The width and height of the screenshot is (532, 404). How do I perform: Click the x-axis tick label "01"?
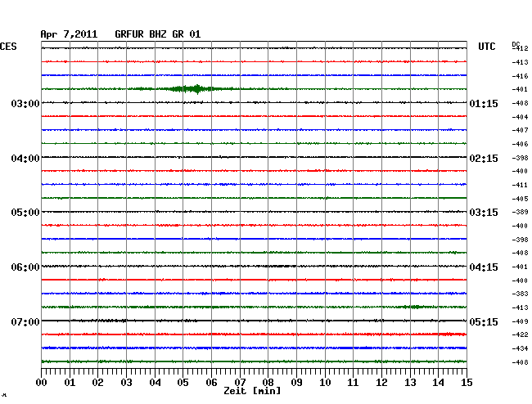pos(70,383)
